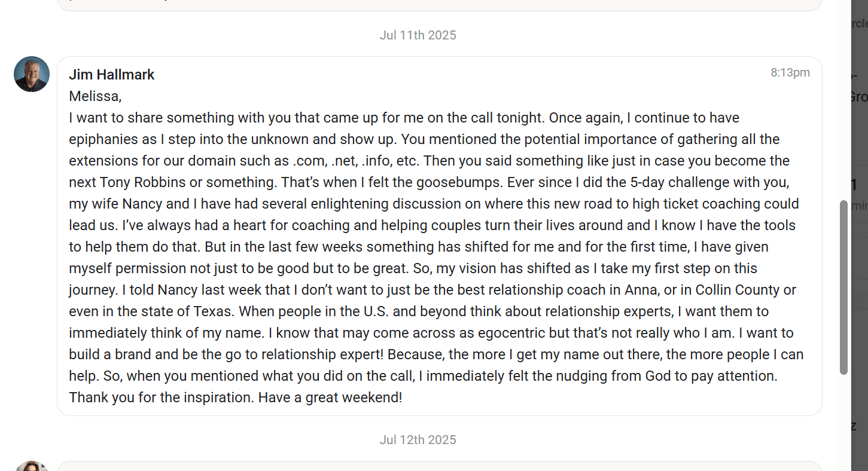Image resolution: width=868 pixels, height=471 pixels.
Task: Click the partial message card under Jul 12th
Action: (x=439, y=466)
